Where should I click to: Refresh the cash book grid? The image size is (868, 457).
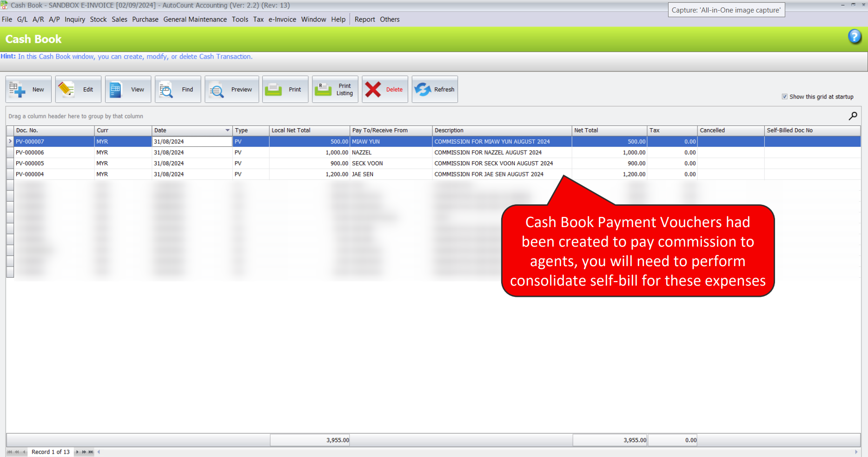point(423,90)
